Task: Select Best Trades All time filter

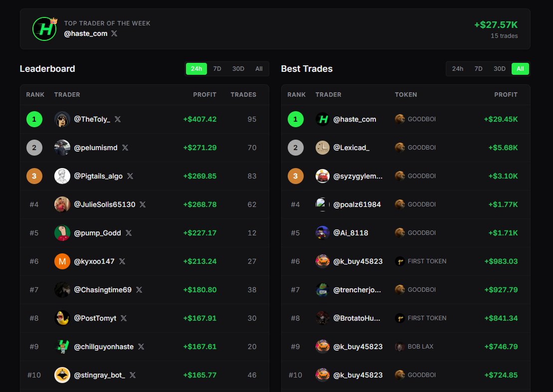Action: coord(520,69)
